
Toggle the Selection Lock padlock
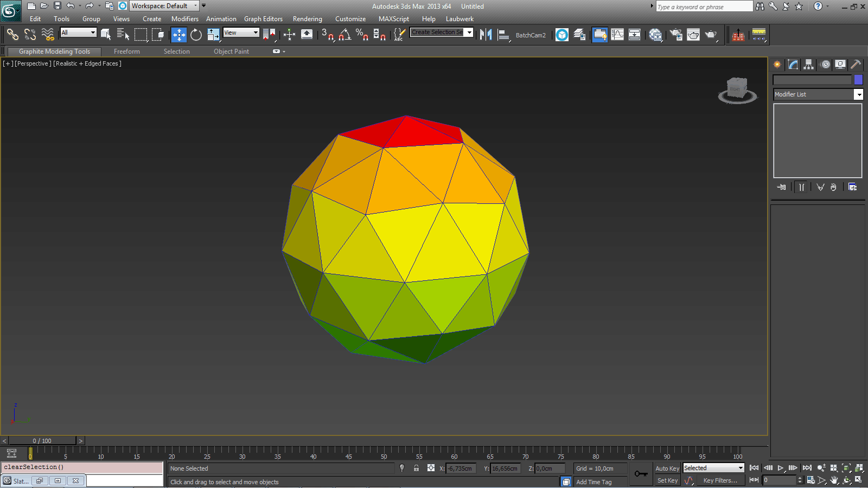click(x=416, y=468)
